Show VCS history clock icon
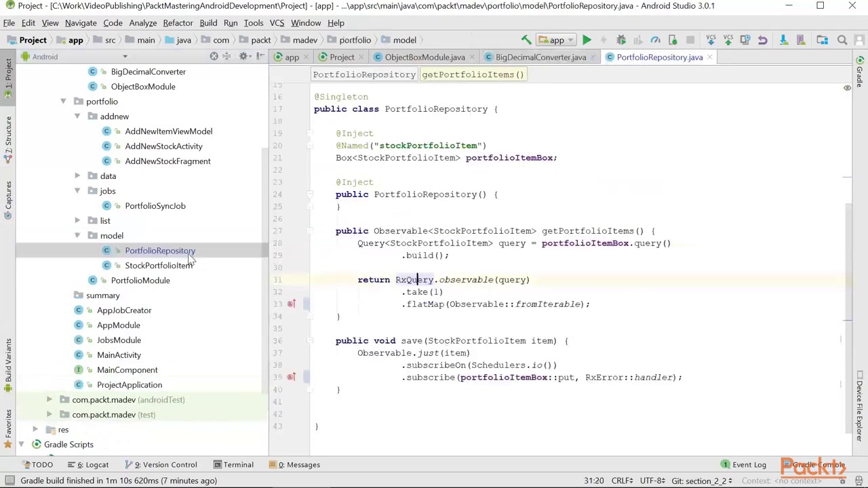 [745, 40]
